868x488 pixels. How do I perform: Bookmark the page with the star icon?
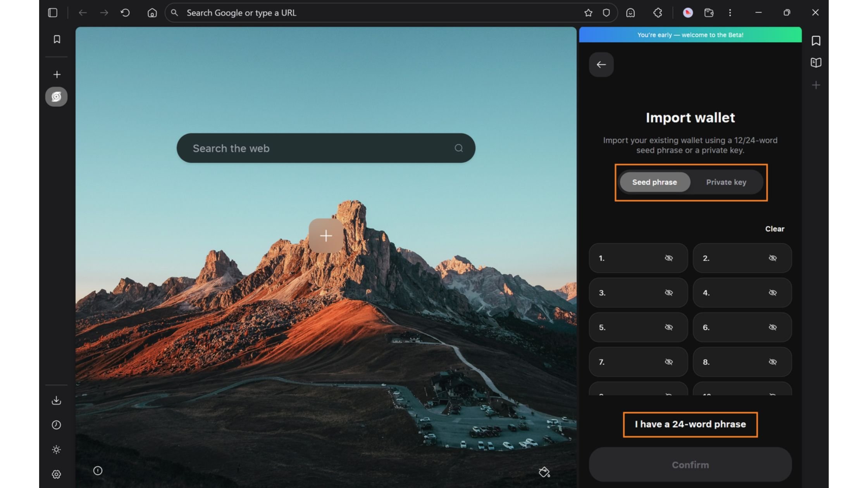coord(589,13)
